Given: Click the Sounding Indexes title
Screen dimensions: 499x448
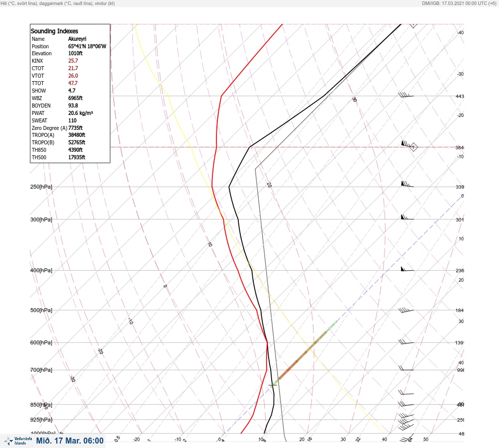Looking at the screenshot, I should [54, 31].
